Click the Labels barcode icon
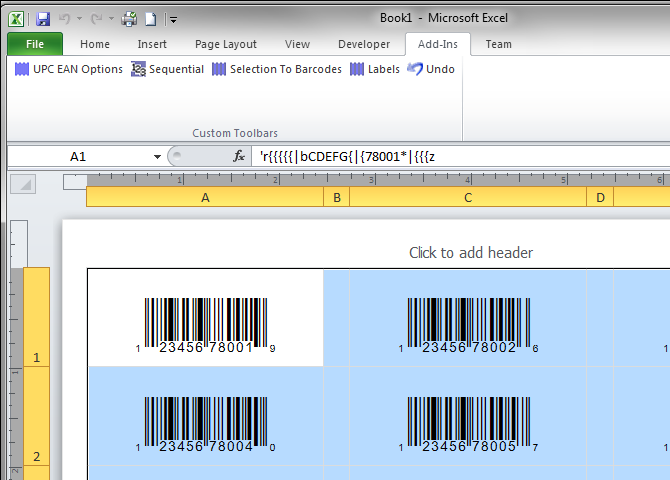 click(x=357, y=69)
